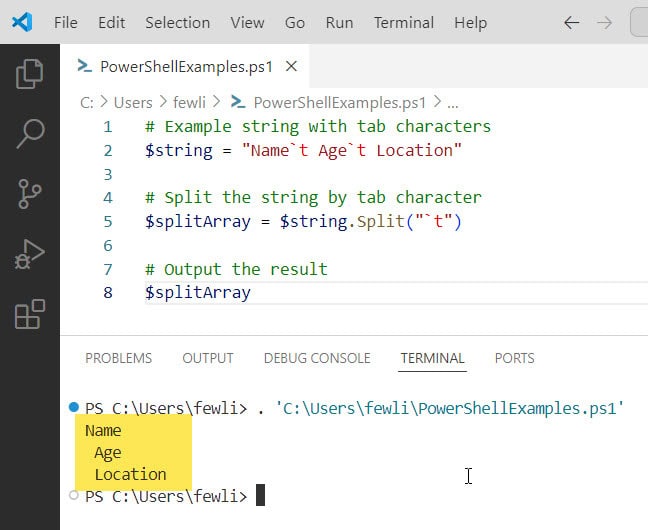Switch to the PORTS panel tab

tap(515, 358)
